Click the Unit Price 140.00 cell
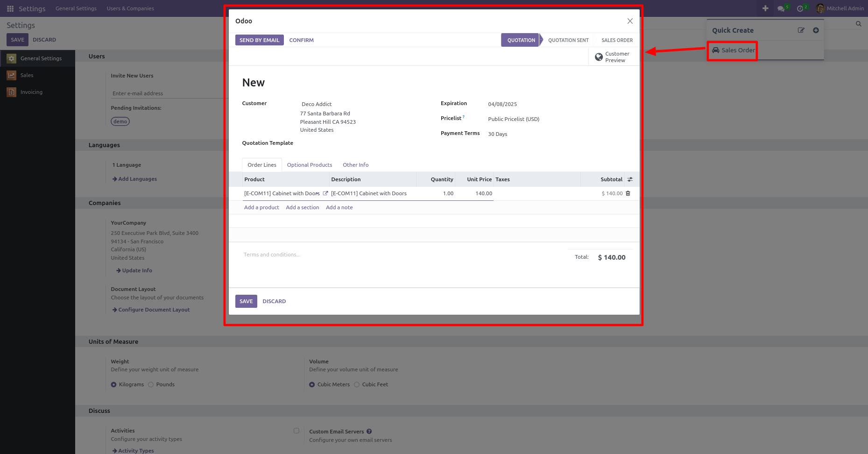Image resolution: width=868 pixels, height=454 pixels. pyautogui.click(x=474, y=193)
